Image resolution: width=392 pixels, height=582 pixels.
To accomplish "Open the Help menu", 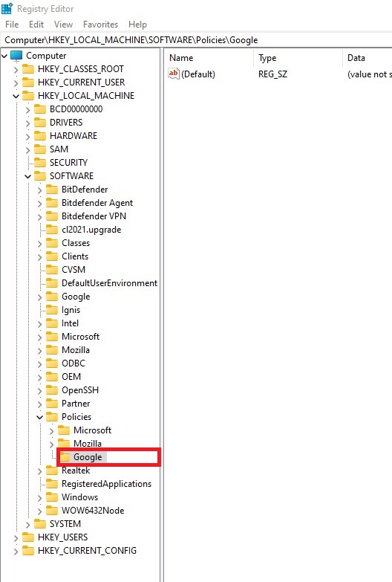I will coord(137,25).
